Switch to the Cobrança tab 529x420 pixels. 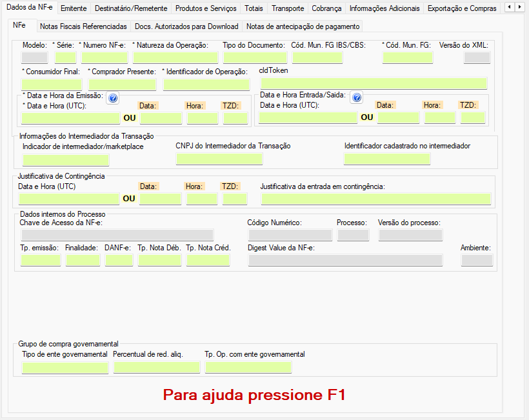click(326, 8)
